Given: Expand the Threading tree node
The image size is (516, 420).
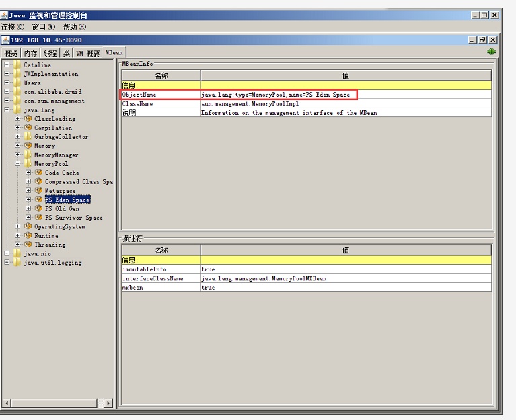Looking at the screenshot, I should 17,245.
